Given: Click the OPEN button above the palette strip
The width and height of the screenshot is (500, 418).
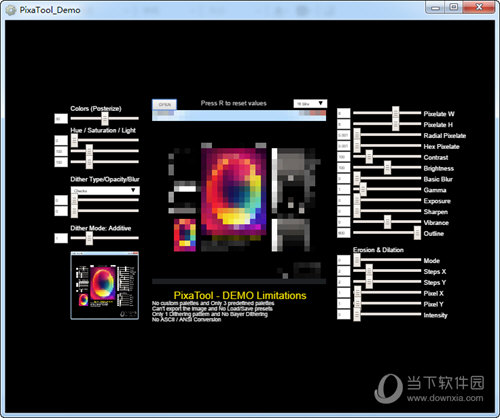Looking at the screenshot, I should click(164, 104).
